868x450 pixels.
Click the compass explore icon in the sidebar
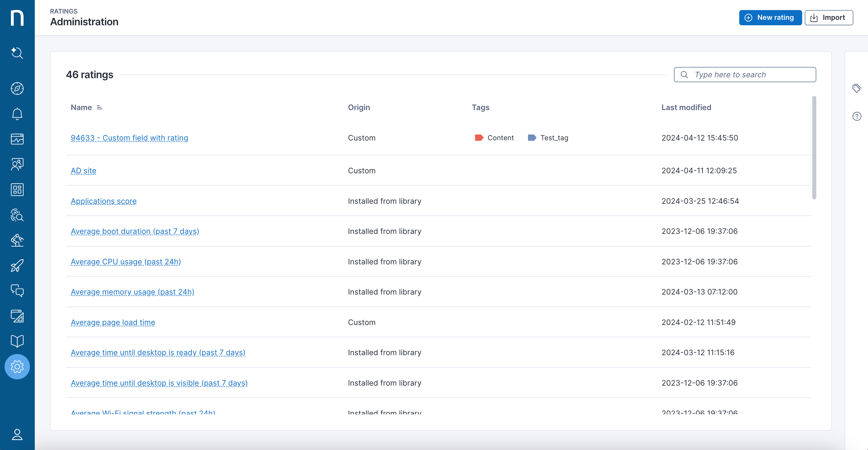17,89
